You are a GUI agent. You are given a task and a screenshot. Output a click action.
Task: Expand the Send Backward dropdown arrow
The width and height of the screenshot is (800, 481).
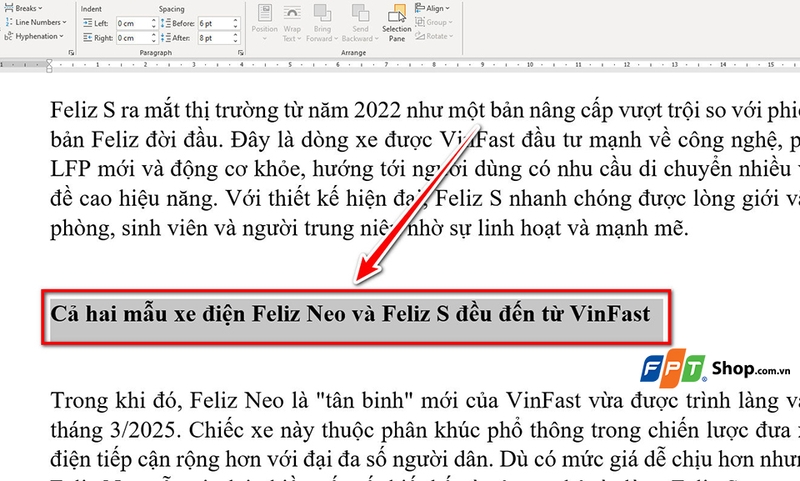point(377,39)
